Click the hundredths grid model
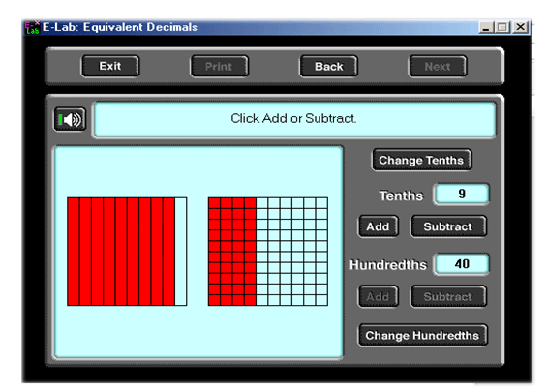547x392 pixels. coord(268,252)
